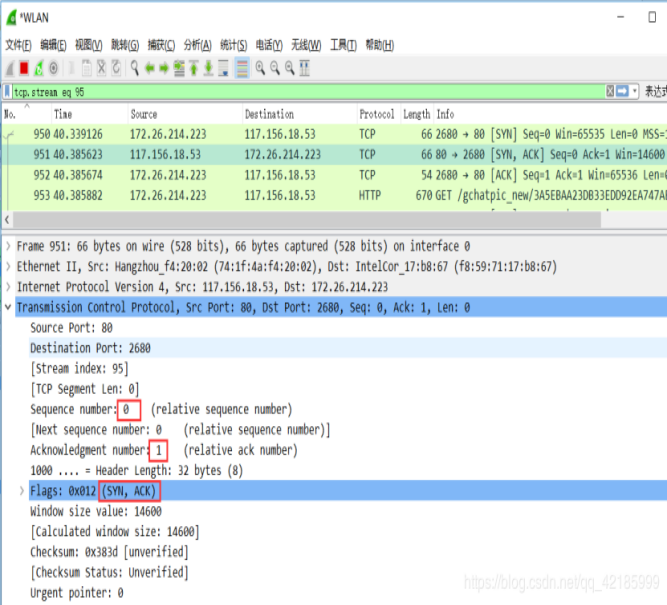This screenshot has height=605, width=667.
Task: Select the Header Length: 32 bytes line
Action: [348, 471]
